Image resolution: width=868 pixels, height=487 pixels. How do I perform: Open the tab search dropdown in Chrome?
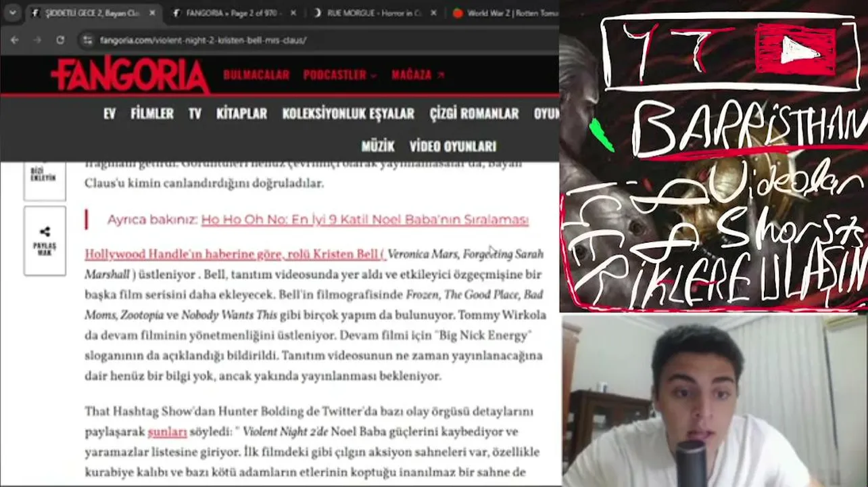[12, 13]
